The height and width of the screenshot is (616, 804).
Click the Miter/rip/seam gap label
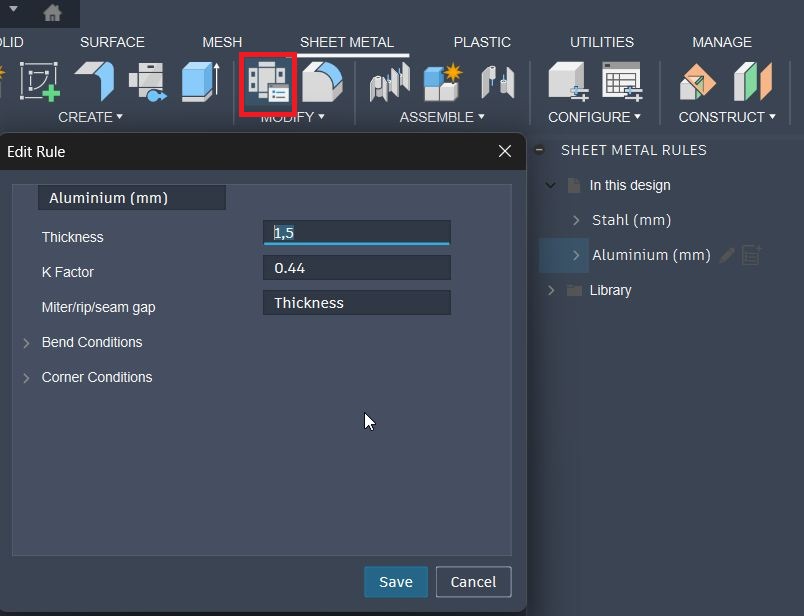[x=98, y=307]
